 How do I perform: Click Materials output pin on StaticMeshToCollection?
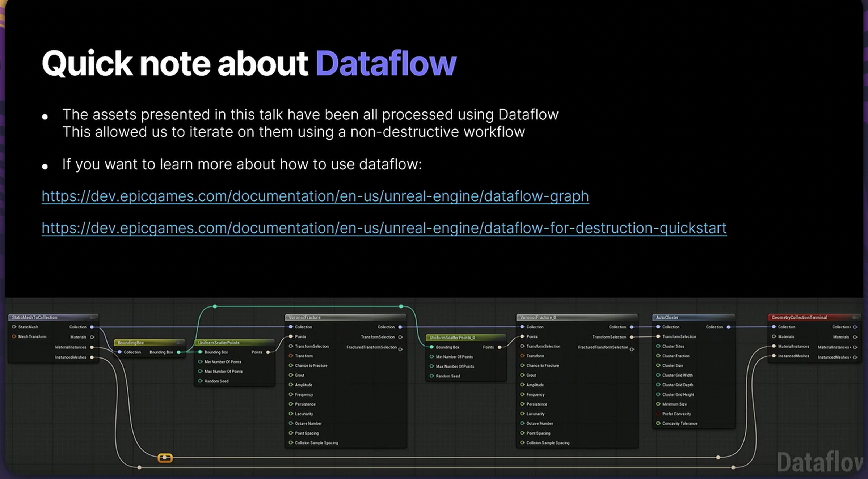pos(92,337)
